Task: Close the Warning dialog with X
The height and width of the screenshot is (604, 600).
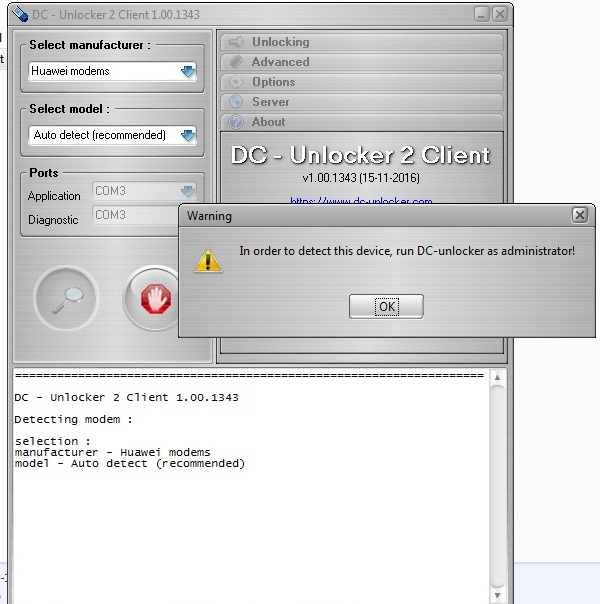Action: point(580,215)
